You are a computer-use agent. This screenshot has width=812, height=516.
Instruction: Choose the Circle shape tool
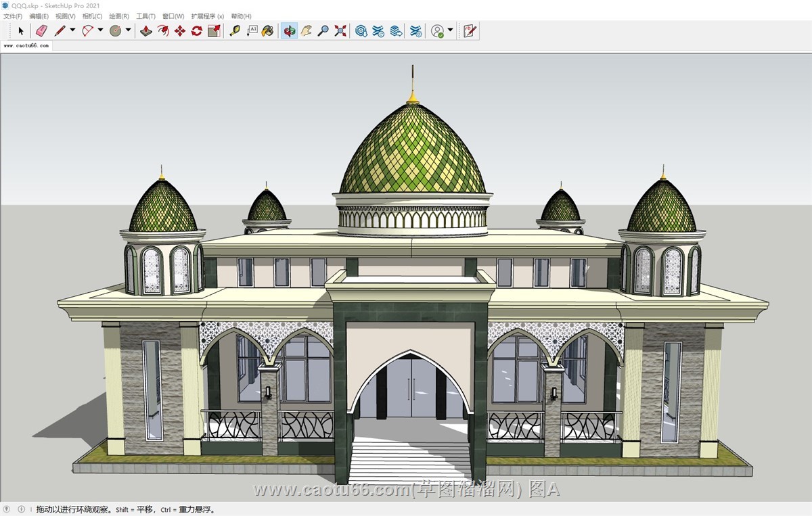click(115, 30)
